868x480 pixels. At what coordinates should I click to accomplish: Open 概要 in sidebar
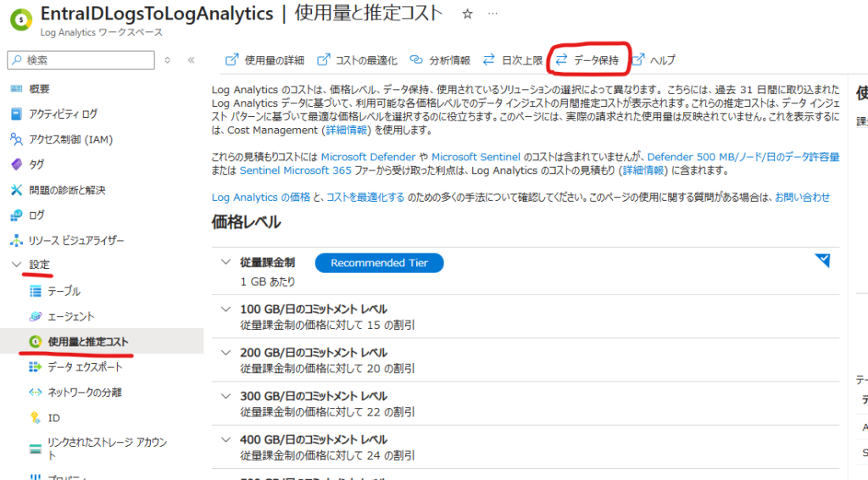click(x=39, y=88)
